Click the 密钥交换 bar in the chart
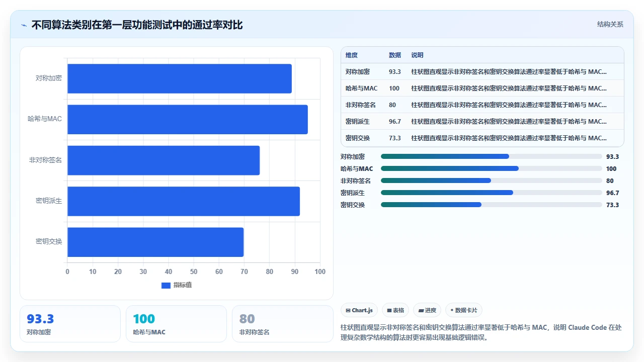 (x=155, y=242)
